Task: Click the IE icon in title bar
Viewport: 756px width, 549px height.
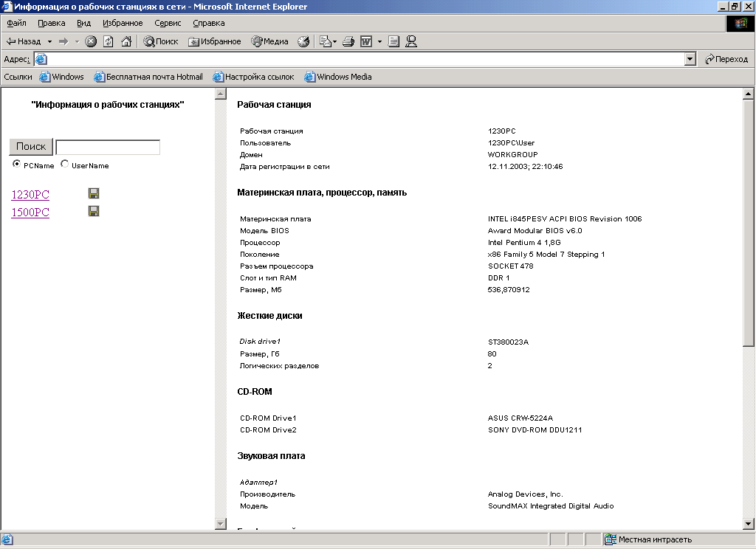Action: (7, 6)
